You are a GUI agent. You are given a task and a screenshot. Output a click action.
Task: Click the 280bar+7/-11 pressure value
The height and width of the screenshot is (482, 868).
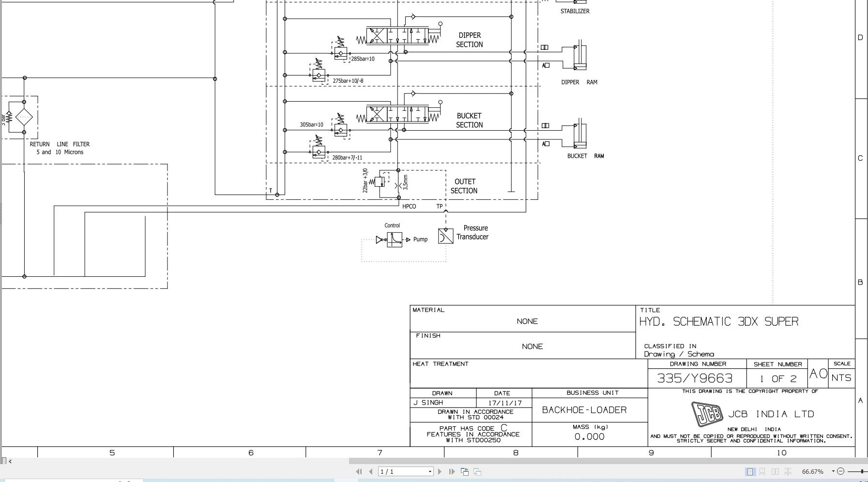347,158
